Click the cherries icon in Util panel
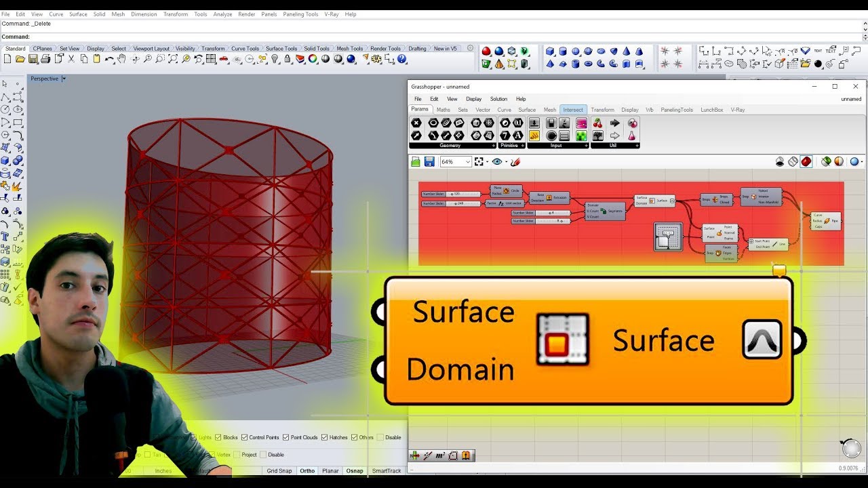 pyautogui.click(x=597, y=123)
